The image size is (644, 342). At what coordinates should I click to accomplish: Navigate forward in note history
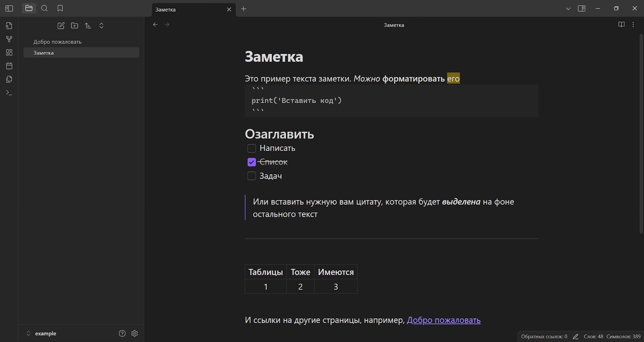click(167, 25)
